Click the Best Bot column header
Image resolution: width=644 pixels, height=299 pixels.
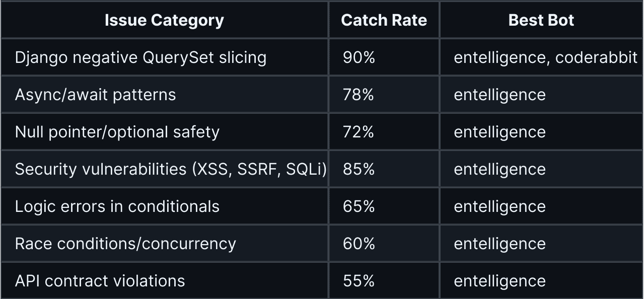(x=541, y=20)
